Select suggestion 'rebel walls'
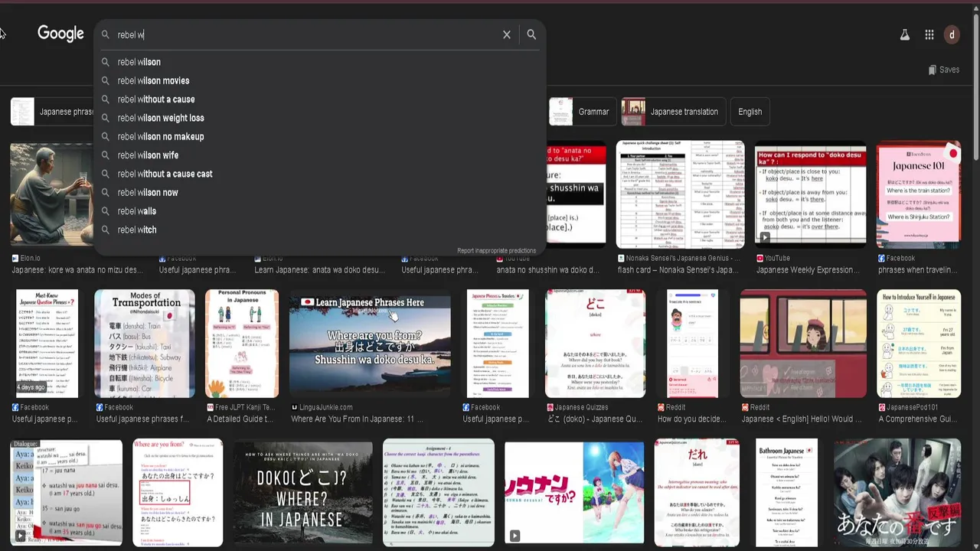The height and width of the screenshot is (551, 980). [320, 211]
